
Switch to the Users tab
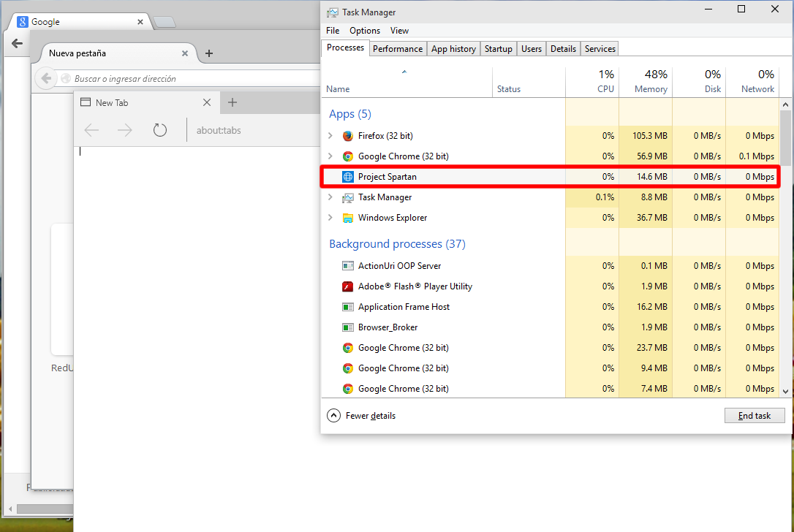pos(532,48)
